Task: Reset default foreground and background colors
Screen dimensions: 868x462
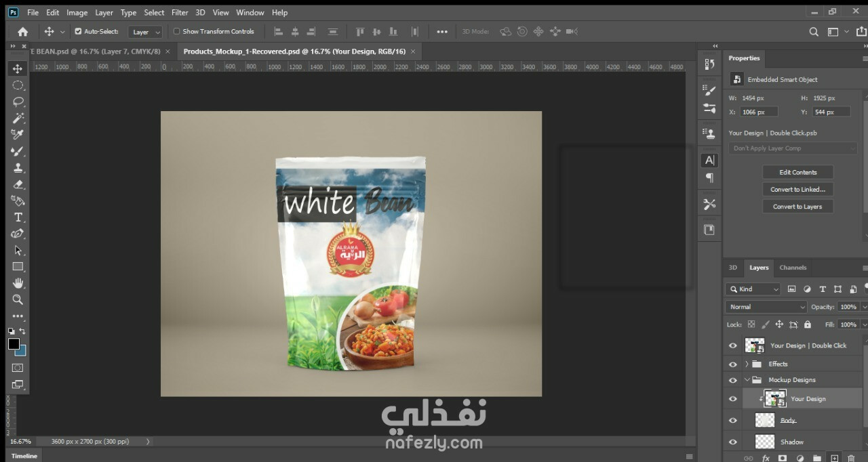Action: (x=12, y=331)
